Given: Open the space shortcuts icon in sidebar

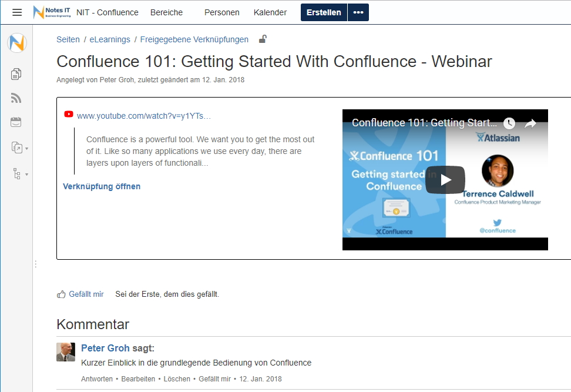Looking at the screenshot, I should pos(17,148).
